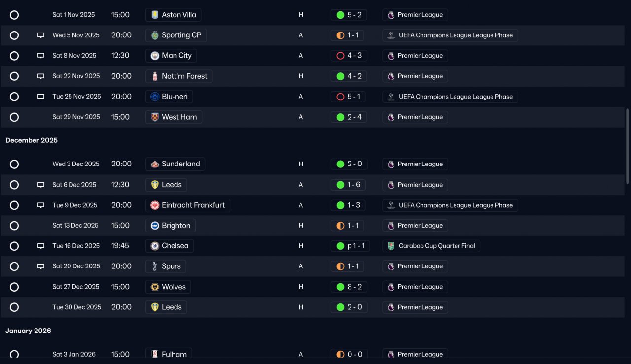Click the Carabao Cup competition logo
This screenshot has height=364, width=631.
391,246
